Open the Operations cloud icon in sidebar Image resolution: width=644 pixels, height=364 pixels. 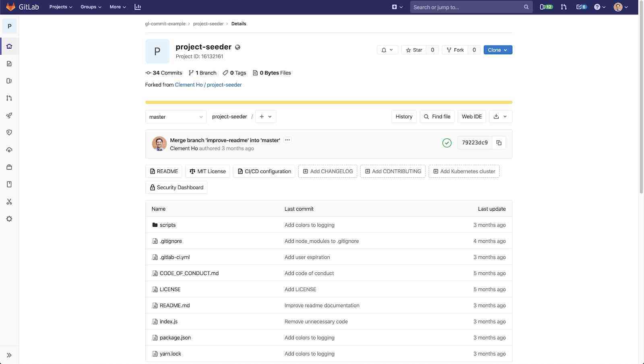click(x=9, y=150)
